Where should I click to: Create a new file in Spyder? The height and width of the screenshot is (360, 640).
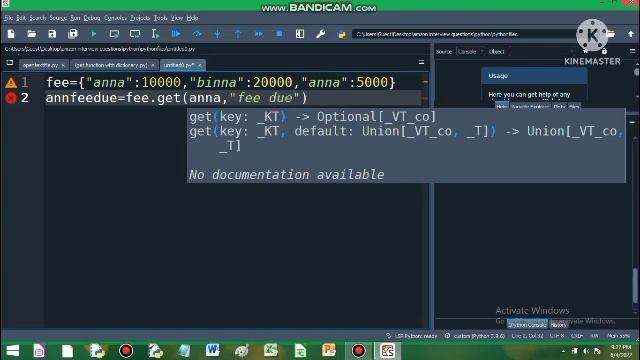[x=11, y=34]
